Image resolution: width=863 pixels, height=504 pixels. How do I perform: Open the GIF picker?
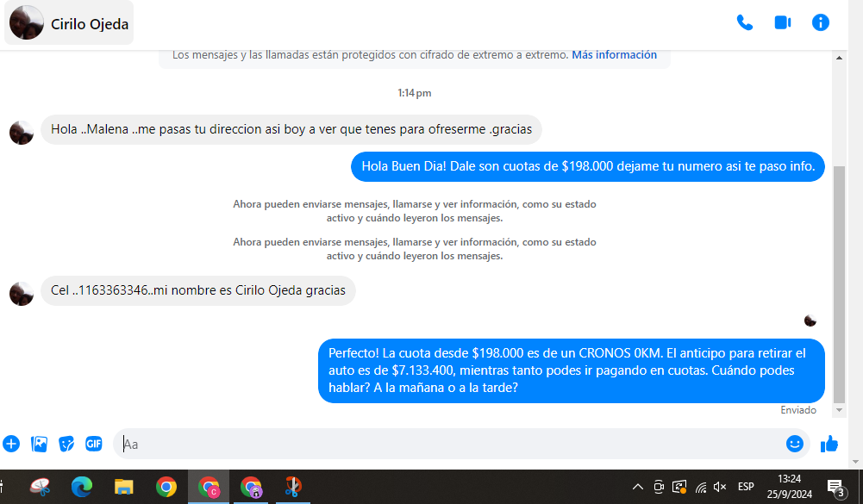coord(94,444)
